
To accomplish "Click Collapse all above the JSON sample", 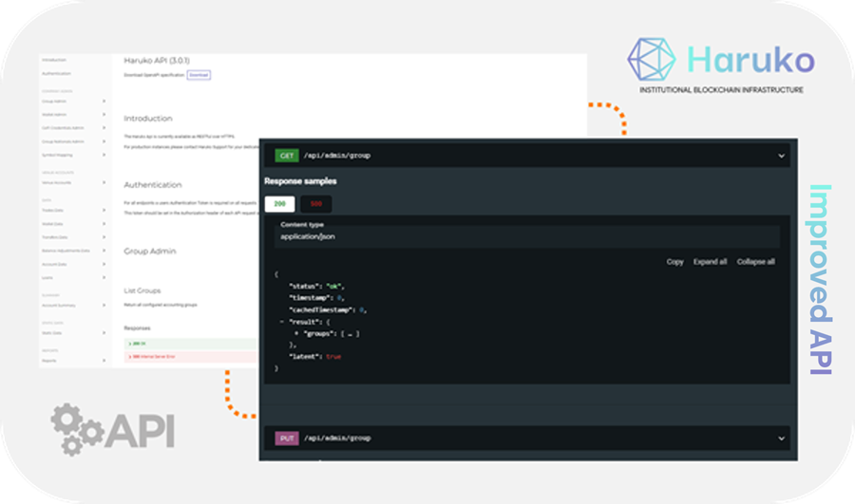I will point(756,262).
